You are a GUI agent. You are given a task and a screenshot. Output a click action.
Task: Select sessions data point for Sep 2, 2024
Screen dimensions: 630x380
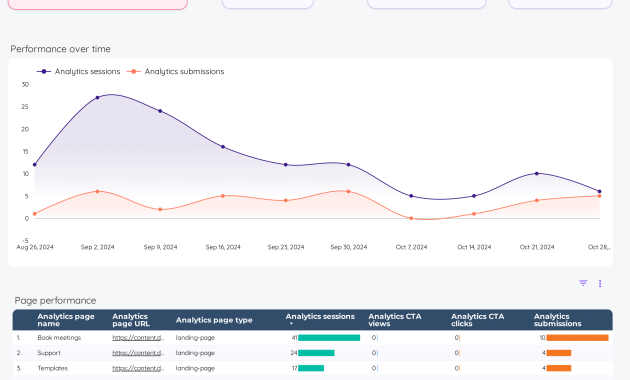click(x=97, y=98)
